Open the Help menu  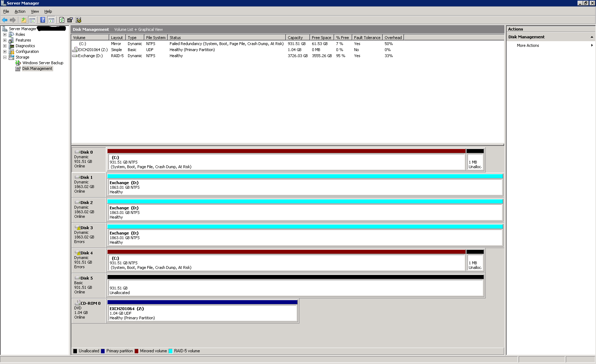(x=48, y=11)
